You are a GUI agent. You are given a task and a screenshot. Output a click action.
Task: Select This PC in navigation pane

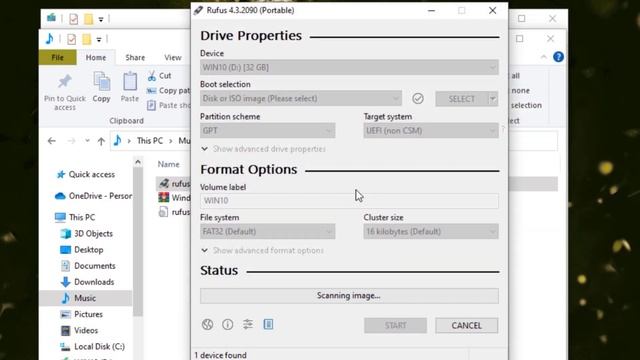(x=75, y=217)
